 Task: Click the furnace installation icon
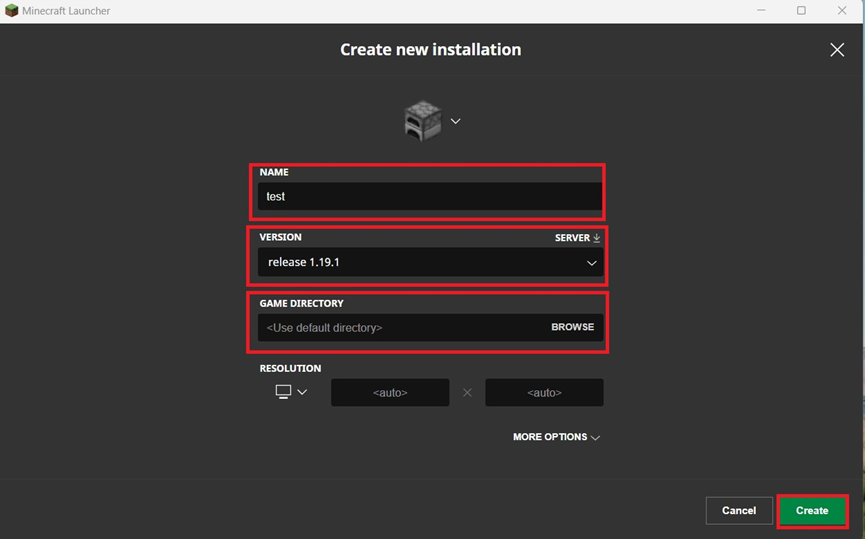coord(423,120)
